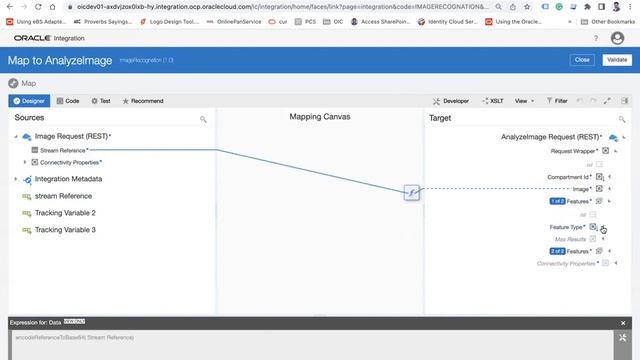Expand the Integration Metadata node
This screenshot has height=360, width=640.
click(x=16, y=179)
